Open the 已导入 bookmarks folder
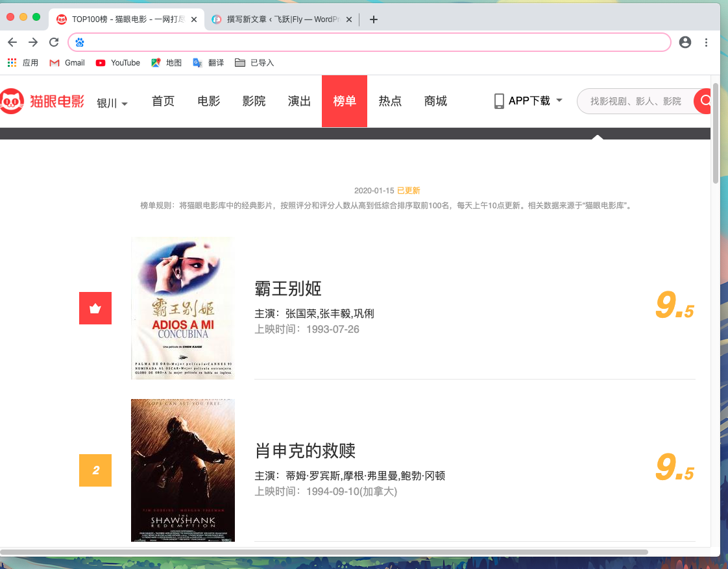 pos(254,63)
